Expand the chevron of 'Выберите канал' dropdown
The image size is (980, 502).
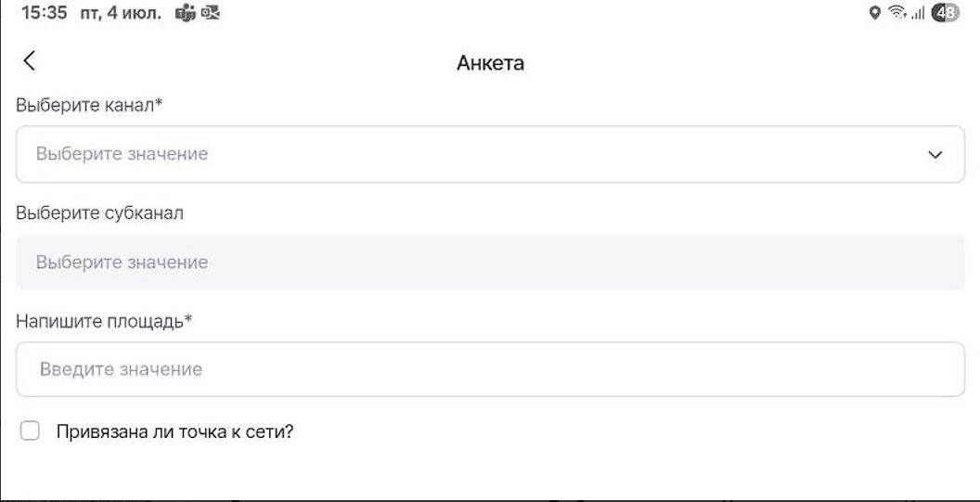(x=935, y=154)
